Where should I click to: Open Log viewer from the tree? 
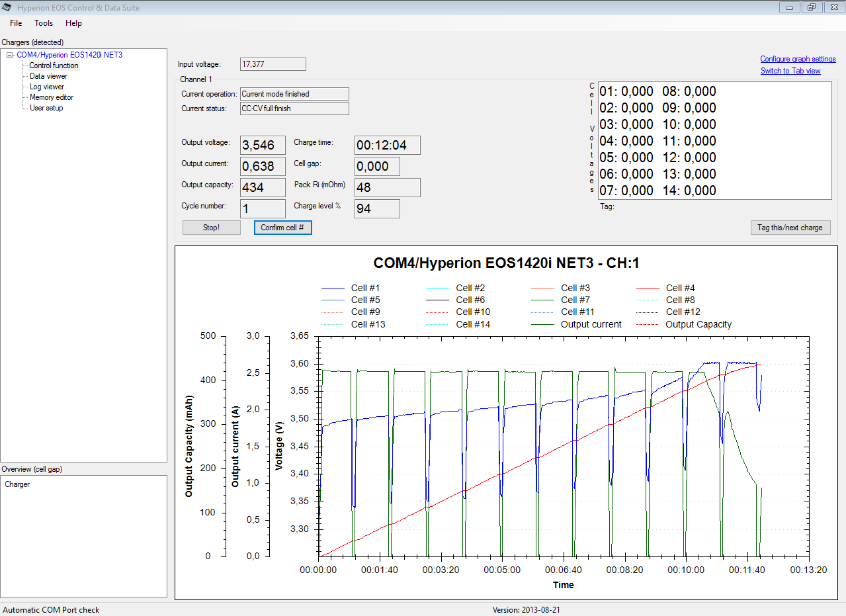point(47,87)
